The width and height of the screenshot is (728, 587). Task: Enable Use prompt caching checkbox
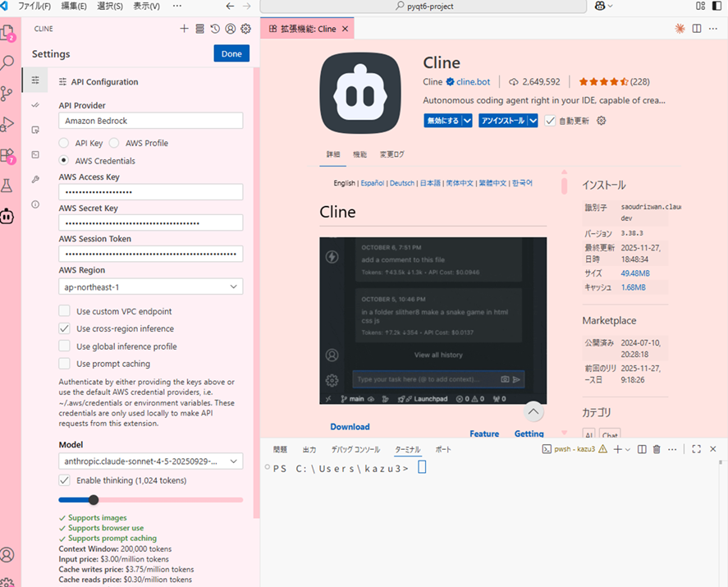pyautogui.click(x=65, y=363)
